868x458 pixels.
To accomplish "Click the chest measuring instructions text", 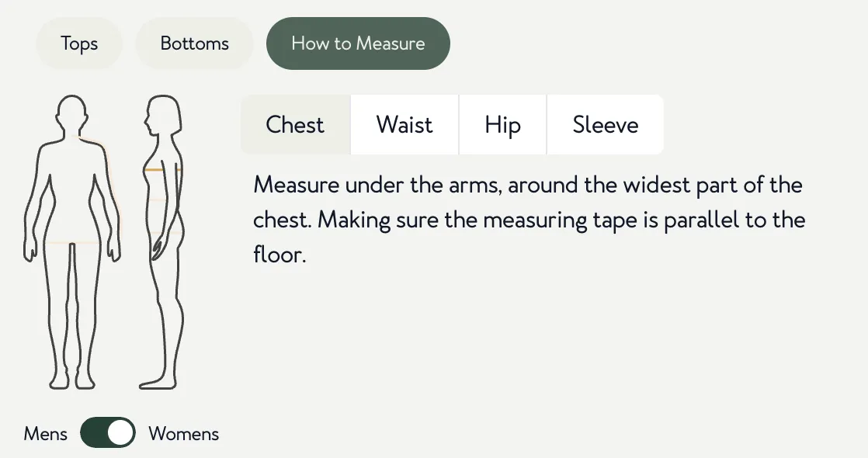I will click(529, 220).
